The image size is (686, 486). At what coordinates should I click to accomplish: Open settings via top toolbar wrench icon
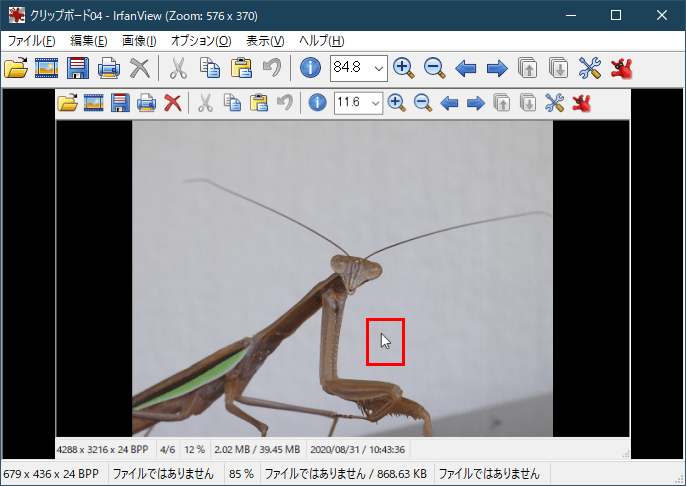click(x=591, y=68)
